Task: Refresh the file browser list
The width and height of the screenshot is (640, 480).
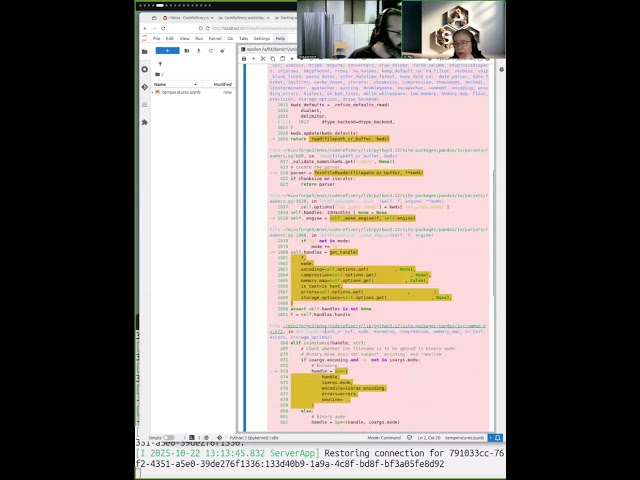Action: (x=211, y=51)
